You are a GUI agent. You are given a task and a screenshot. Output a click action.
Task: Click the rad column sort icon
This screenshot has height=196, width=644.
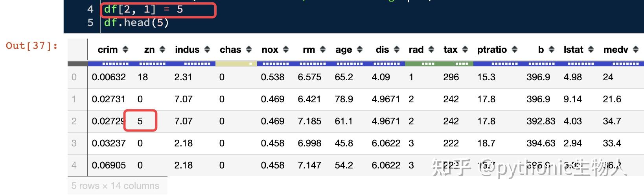tap(431, 50)
